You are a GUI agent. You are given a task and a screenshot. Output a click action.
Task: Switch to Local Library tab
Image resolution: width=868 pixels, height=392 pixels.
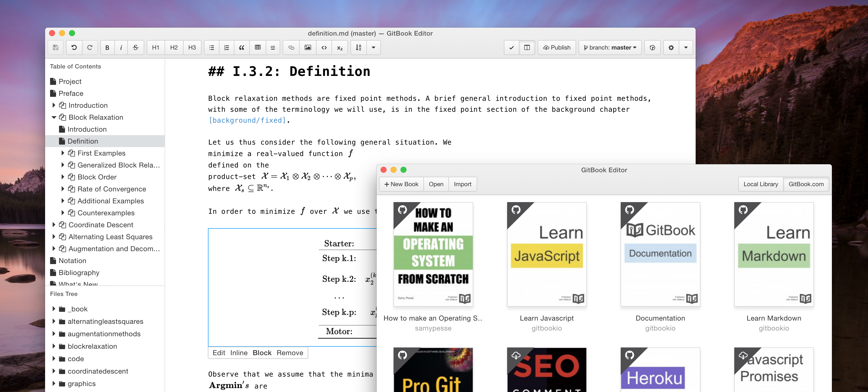pos(761,184)
